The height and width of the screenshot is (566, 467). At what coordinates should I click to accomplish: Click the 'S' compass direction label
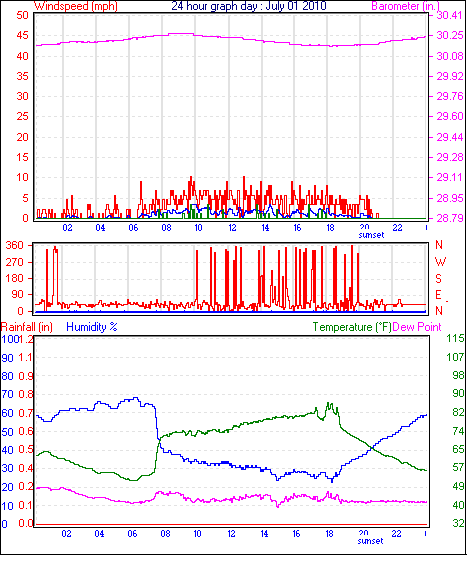coord(438,279)
